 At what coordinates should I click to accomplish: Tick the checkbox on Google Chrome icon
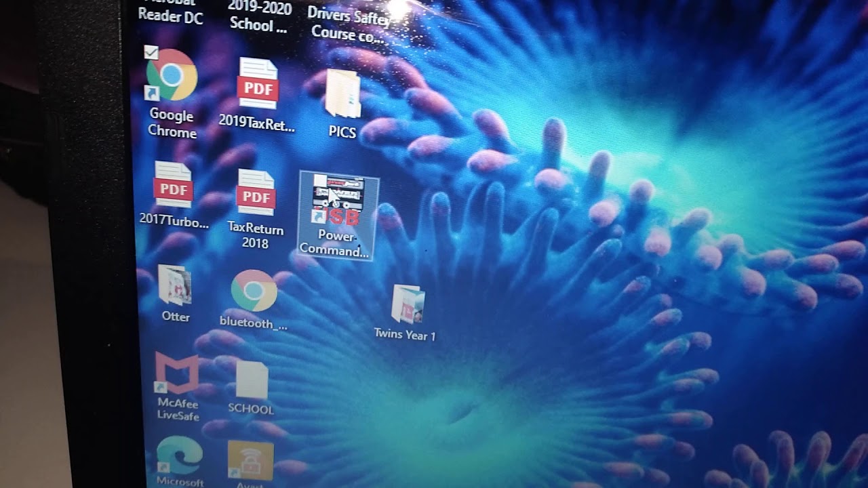coord(152,52)
